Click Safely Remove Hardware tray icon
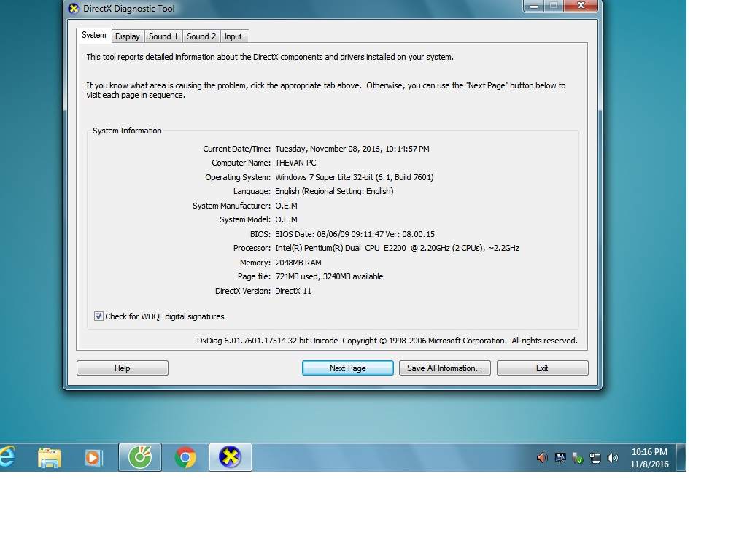 (x=578, y=458)
